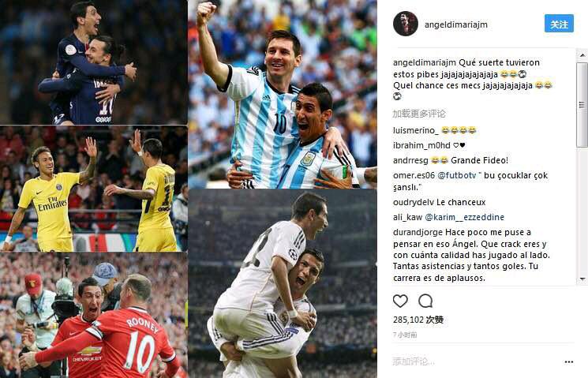Open angeldimariajm username link in header

pyautogui.click(x=455, y=24)
